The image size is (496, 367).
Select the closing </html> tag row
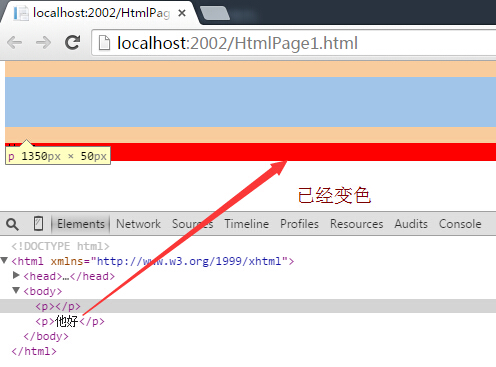(x=34, y=351)
